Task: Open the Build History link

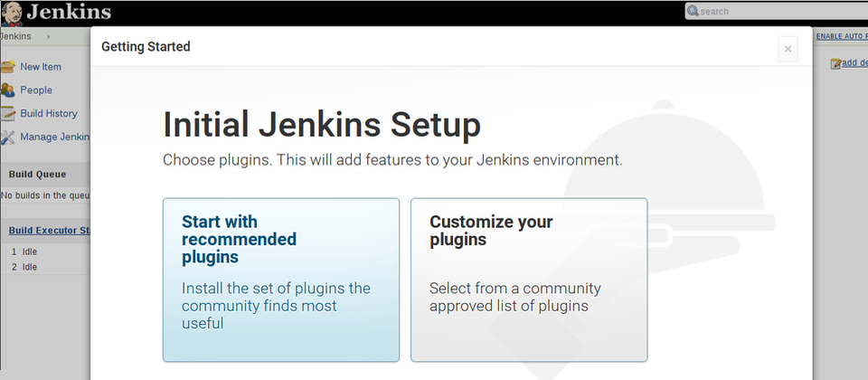Action: [49, 113]
